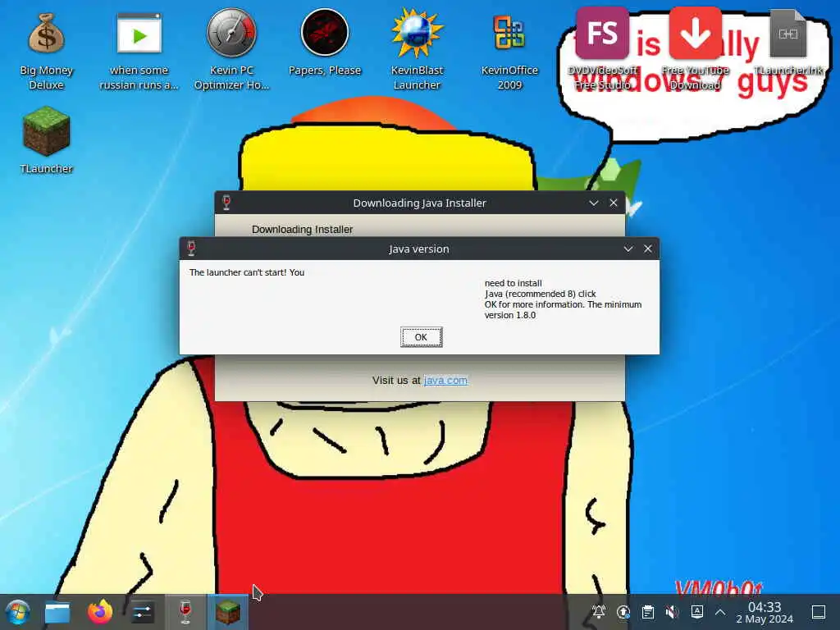Close the Java version dialog
840x630 pixels.
(x=648, y=249)
